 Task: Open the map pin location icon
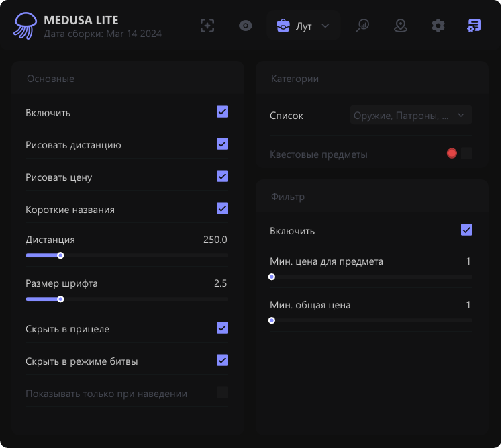pyautogui.click(x=401, y=26)
